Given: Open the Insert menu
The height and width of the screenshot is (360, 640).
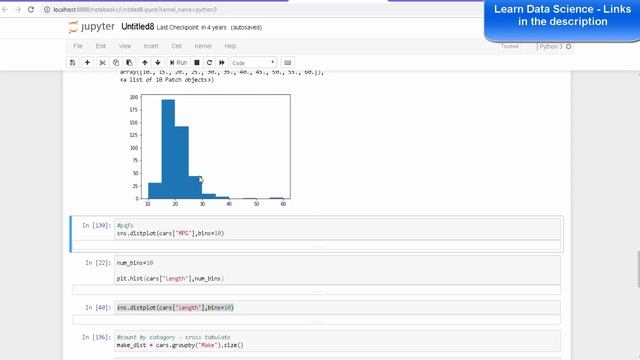Looking at the screenshot, I should click(x=151, y=46).
